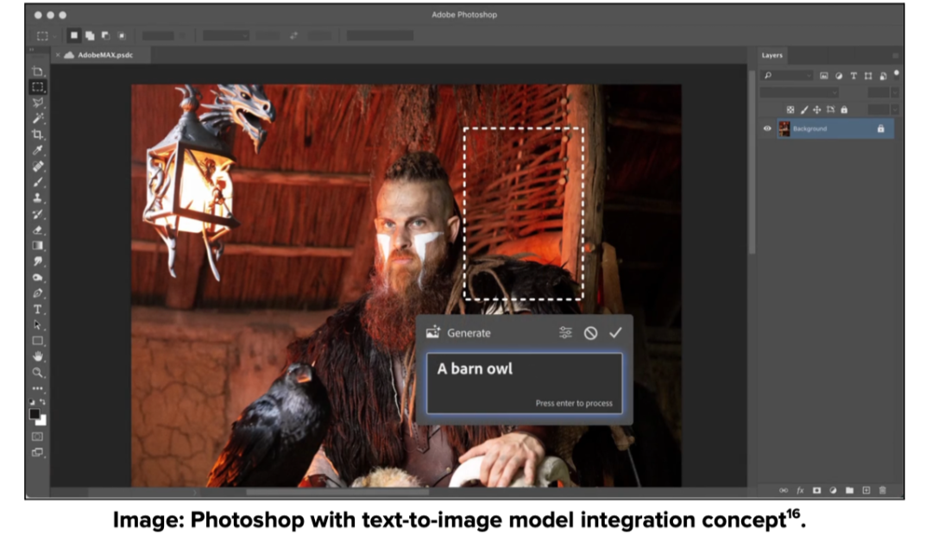
Task: Delete layer with trash icon
Action: [883, 490]
